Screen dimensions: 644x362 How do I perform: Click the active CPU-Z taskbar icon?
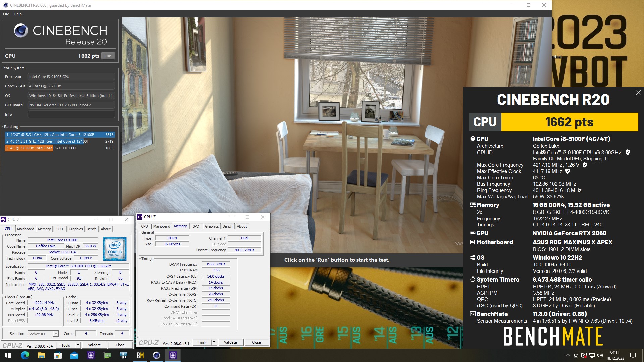(x=173, y=355)
